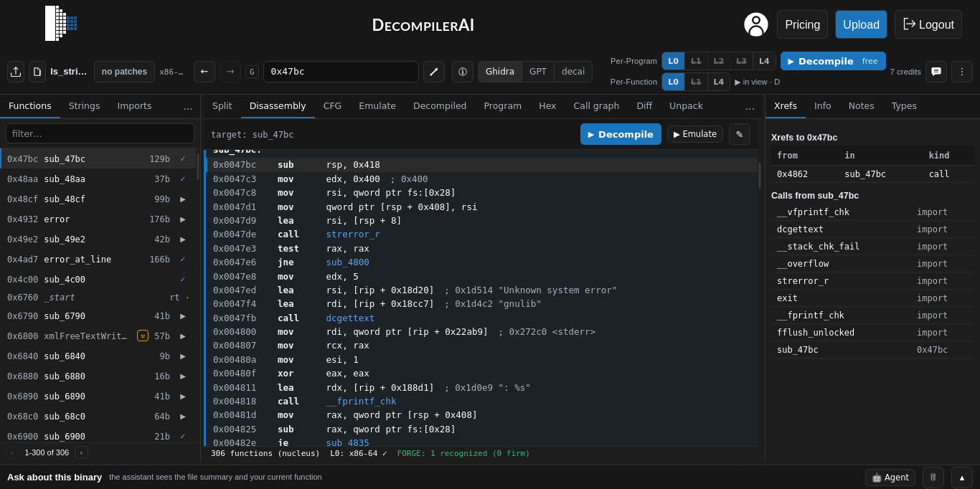Click the file document icon
The height and width of the screenshot is (489, 980).
pos(37,72)
